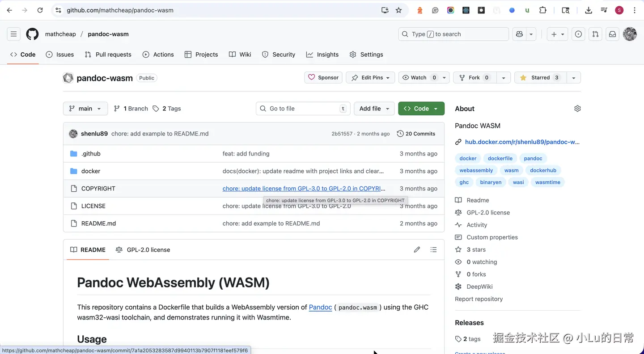Open the browser downloads icon

(x=589, y=10)
